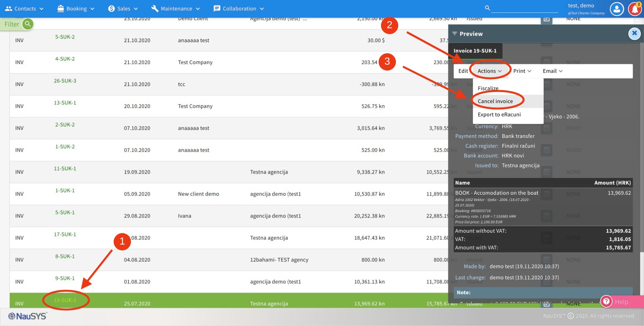Open invoice 1-SUK-1 link
Image resolution: width=644 pixels, height=326 pixels.
pyautogui.click(x=65, y=190)
